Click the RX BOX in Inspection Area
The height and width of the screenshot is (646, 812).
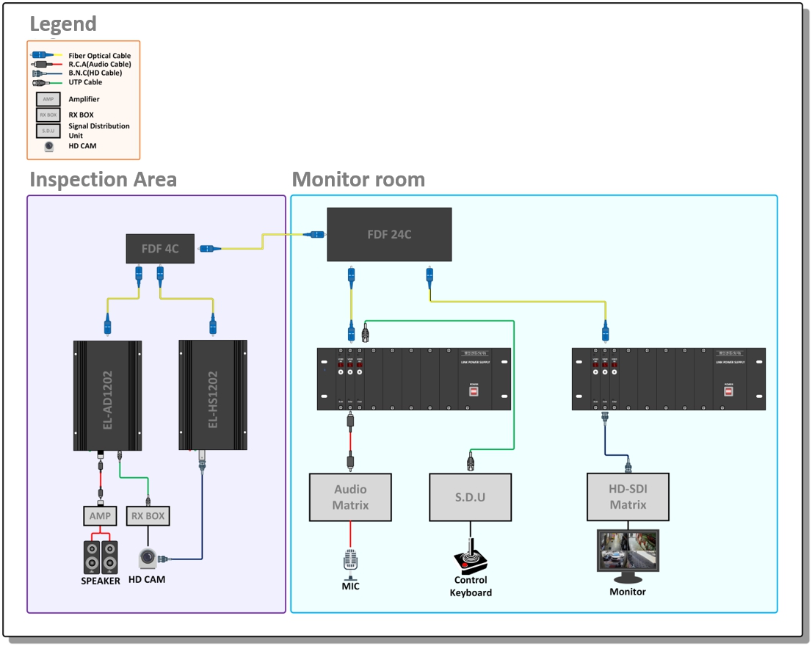tap(148, 516)
